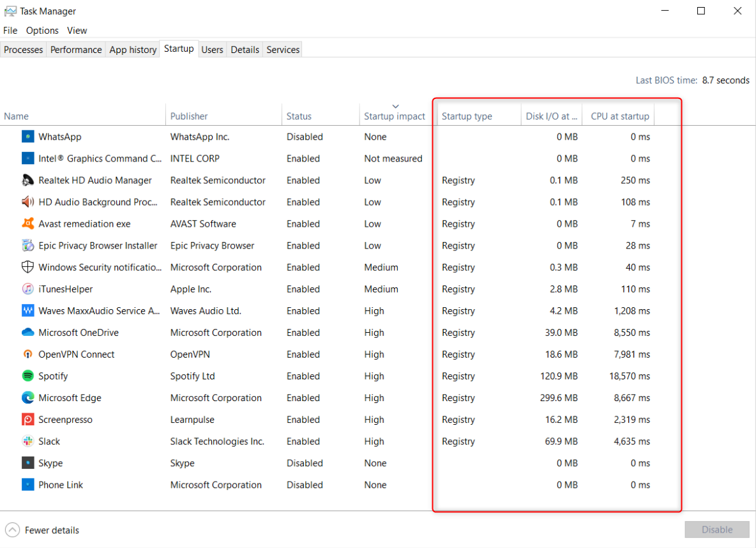
Task: Select the Startup tab
Action: pyautogui.click(x=179, y=49)
